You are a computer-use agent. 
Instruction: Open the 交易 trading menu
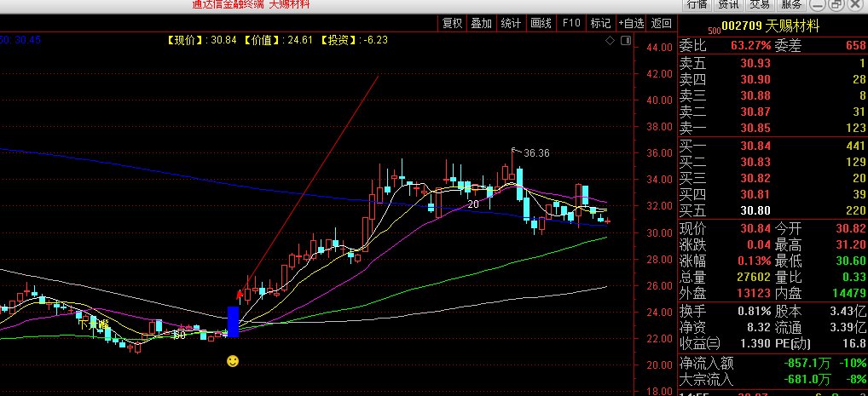tap(760, 4)
